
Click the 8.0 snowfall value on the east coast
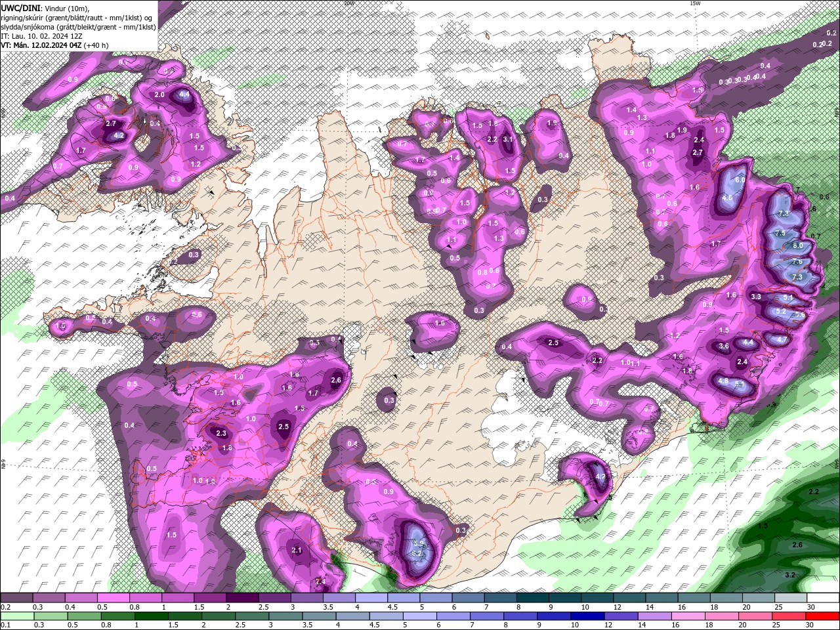point(798,245)
